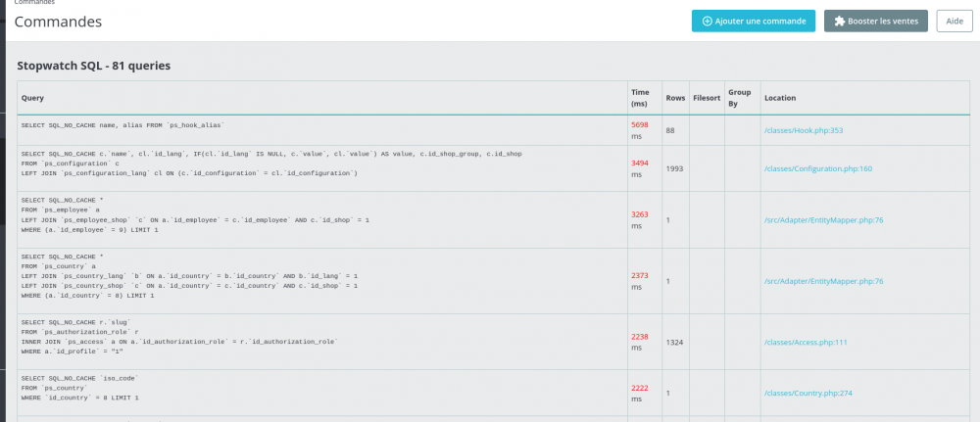Click the Stopwatch SQL - 81 queries heading

coord(94,66)
